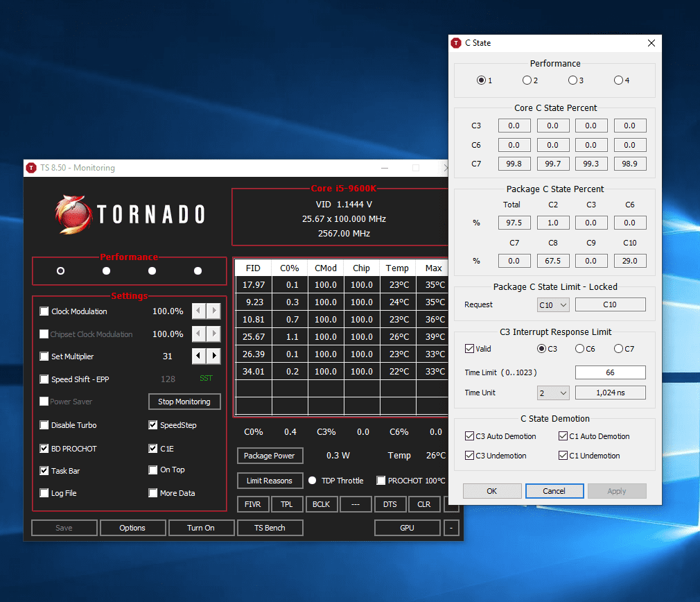Open the Request C10 dropdown

[x=553, y=305]
